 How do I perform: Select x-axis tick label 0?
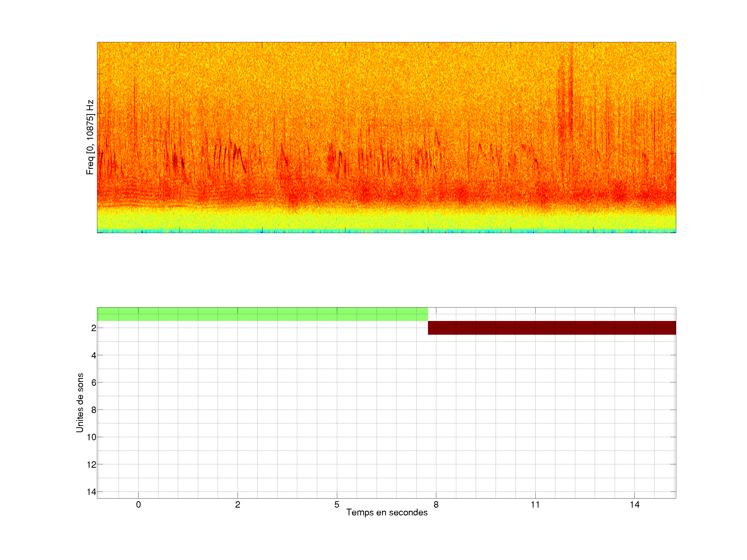pyautogui.click(x=139, y=505)
